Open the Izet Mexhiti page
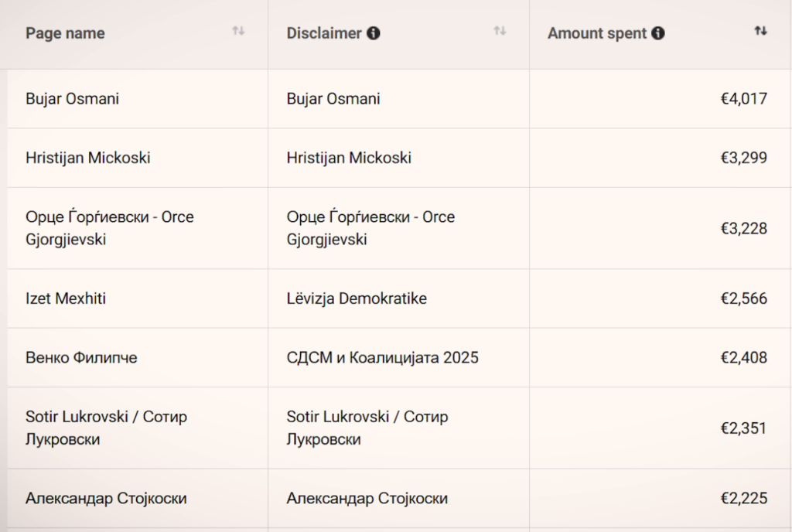Screen dimensions: 792x532 tap(66, 298)
